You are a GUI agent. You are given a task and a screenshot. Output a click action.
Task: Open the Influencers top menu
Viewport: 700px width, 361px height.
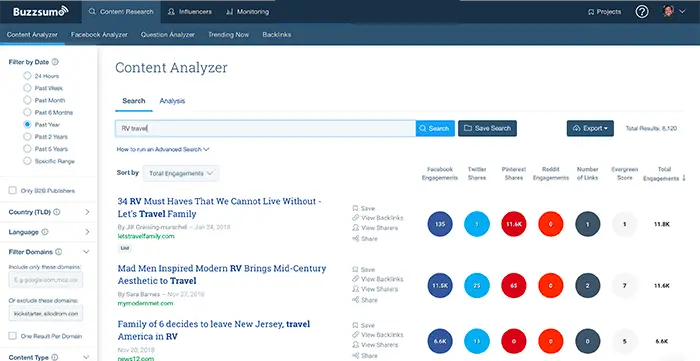pyautogui.click(x=190, y=12)
